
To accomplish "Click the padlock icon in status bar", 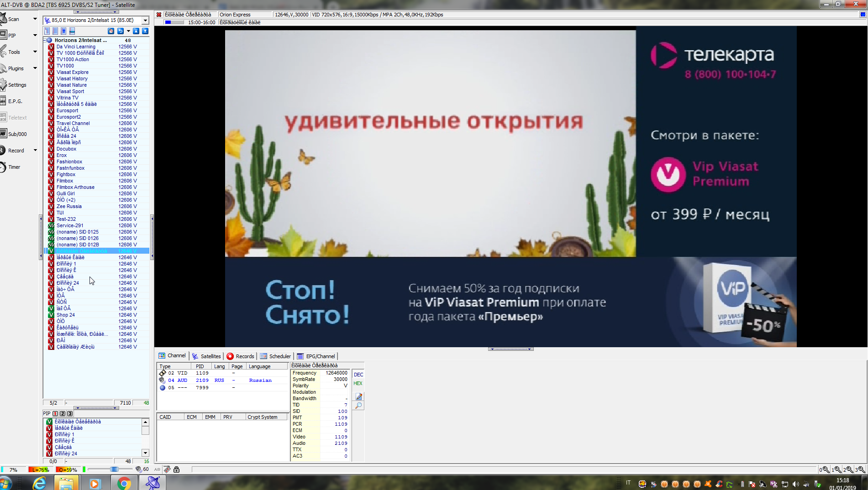I will coord(176,469).
